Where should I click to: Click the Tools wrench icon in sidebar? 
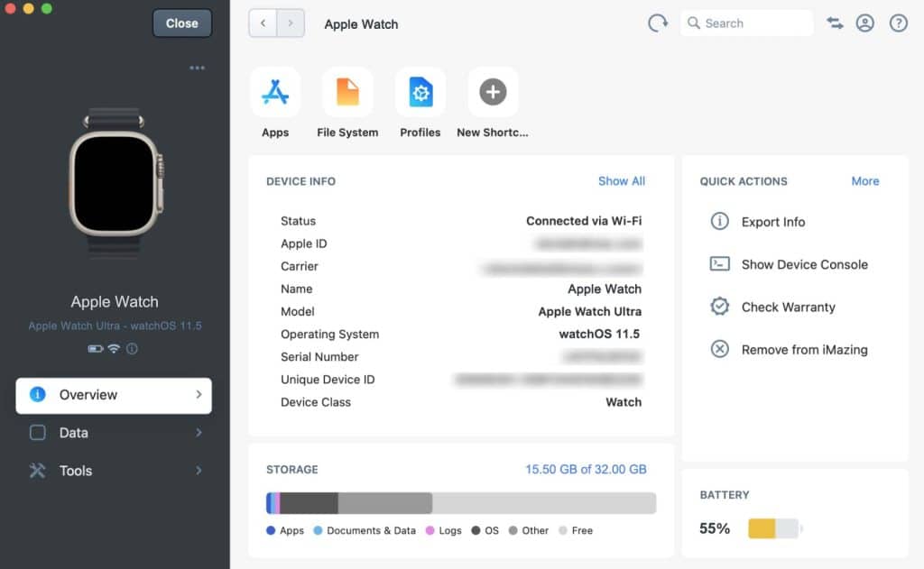[38, 471]
